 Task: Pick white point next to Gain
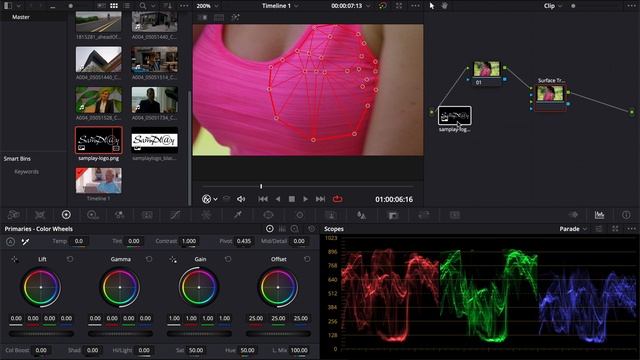point(173,259)
